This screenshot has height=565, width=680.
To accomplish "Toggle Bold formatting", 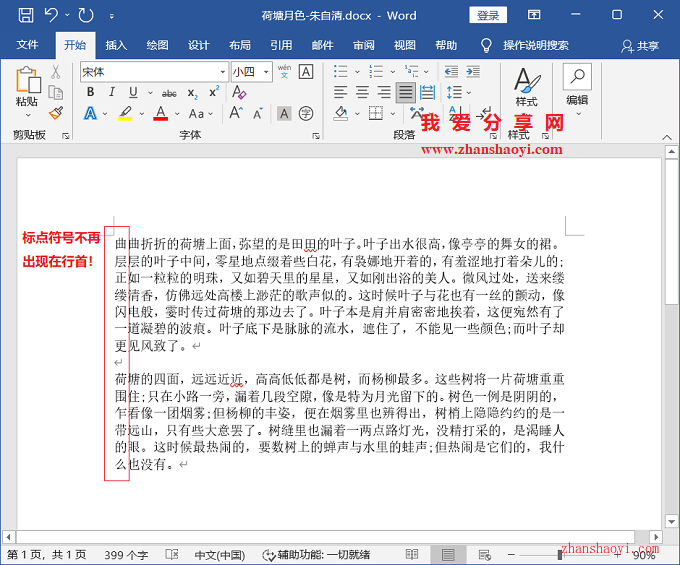I will click(x=90, y=92).
